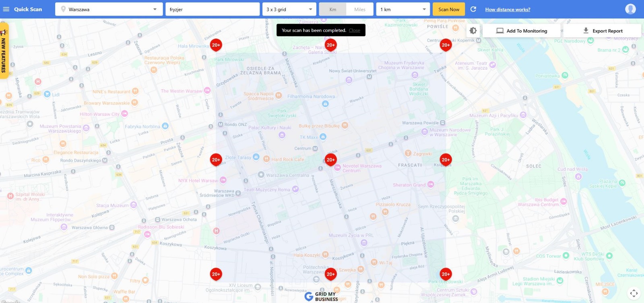Viewport: 644px width, 303px height.
Task: Open the hamburger menu next to Quick Scan
Action: (x=6, y=9)
